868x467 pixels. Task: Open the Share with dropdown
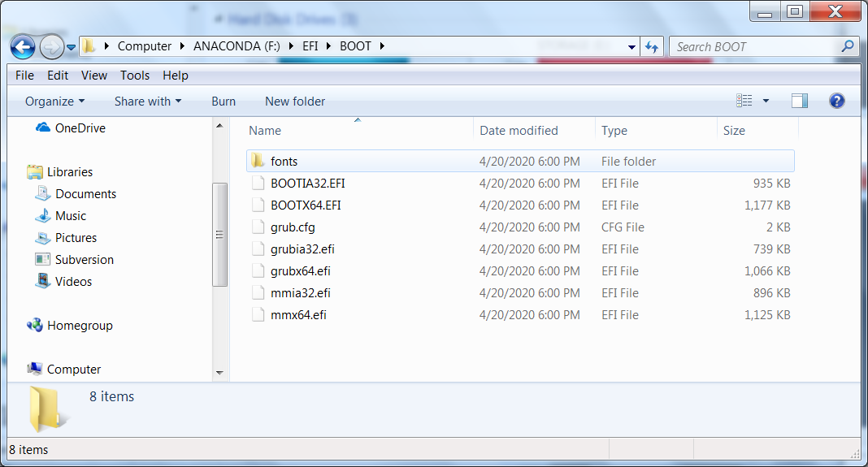148,102
